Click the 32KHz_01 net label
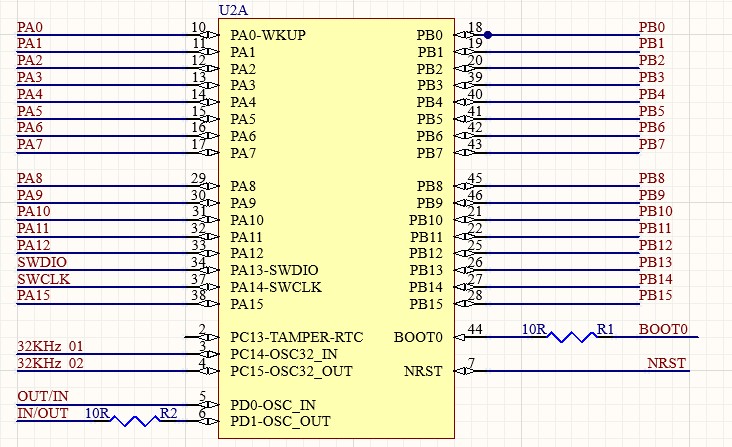Screen dimensions: 732x447 50,346
